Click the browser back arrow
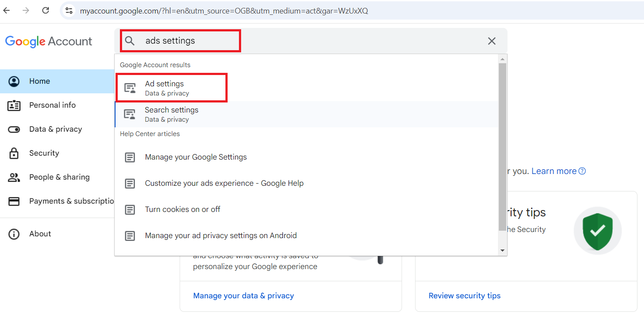This screenshot has width=644, height=314. coord(7,10)
